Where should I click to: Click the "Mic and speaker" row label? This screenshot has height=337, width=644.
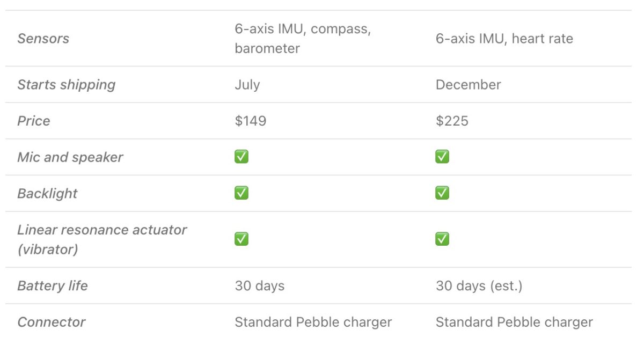[70, 157]
